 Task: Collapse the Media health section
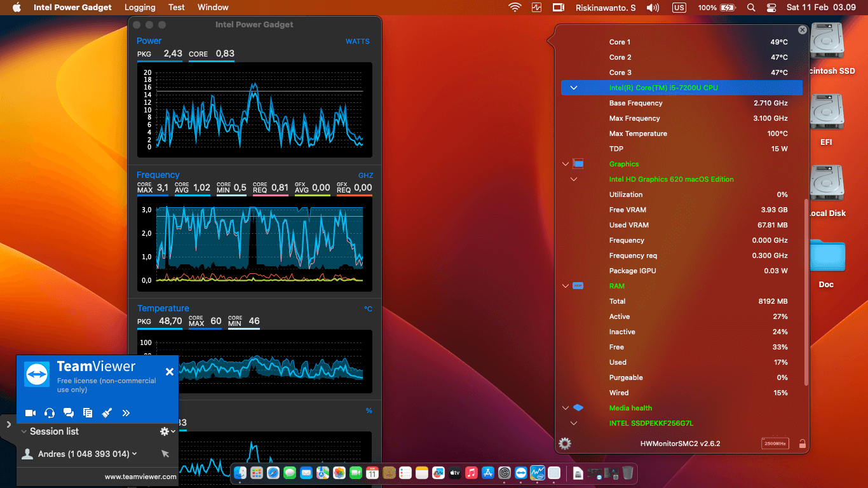pos(565,408)
